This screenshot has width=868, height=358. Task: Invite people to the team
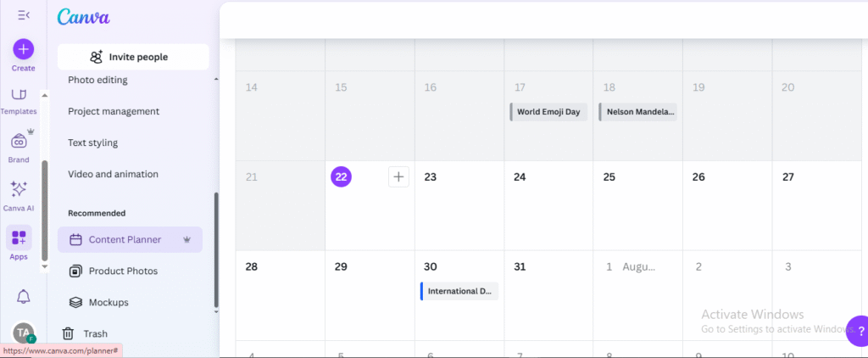(133, 57)
